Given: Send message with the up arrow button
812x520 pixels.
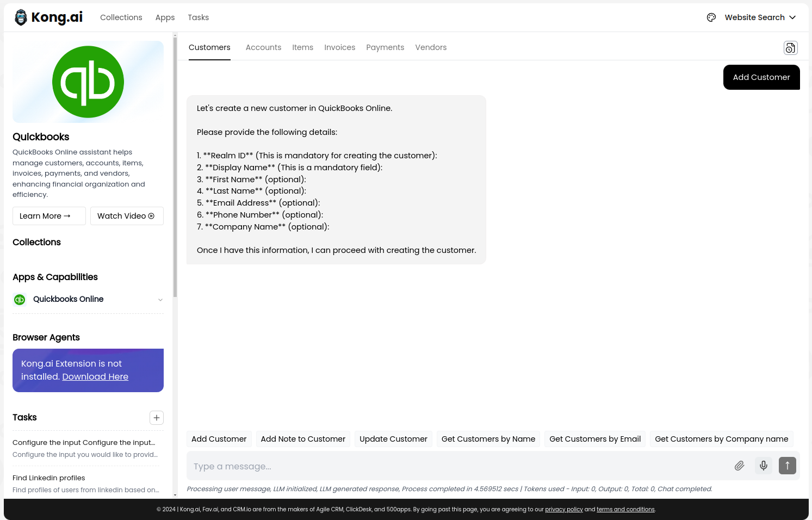Looking at the screenshot, I should (x=788, y=466).
